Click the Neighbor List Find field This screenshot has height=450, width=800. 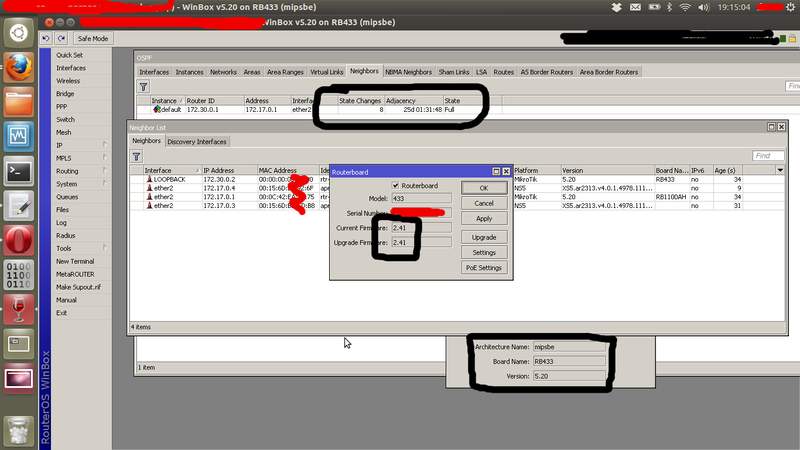(768, 156)
